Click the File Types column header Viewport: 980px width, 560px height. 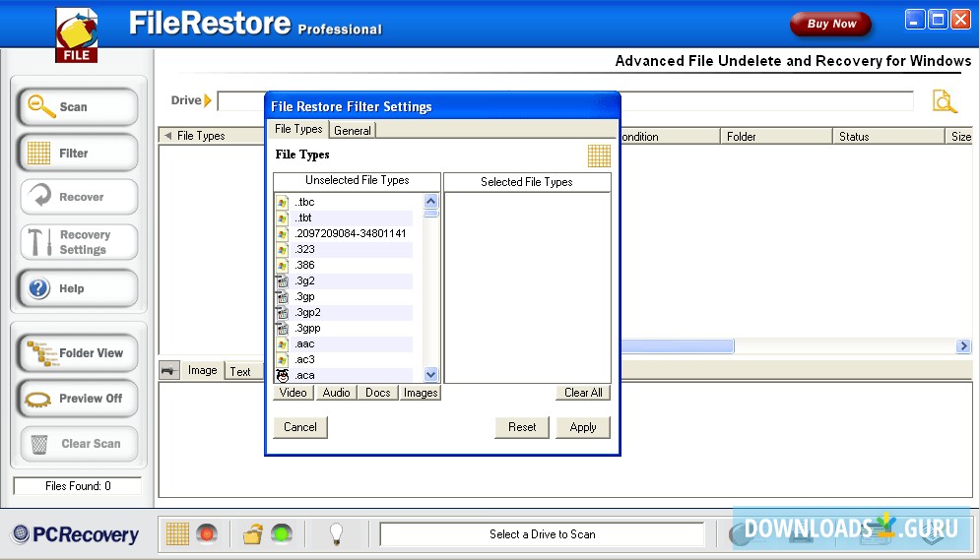point(212,136)
